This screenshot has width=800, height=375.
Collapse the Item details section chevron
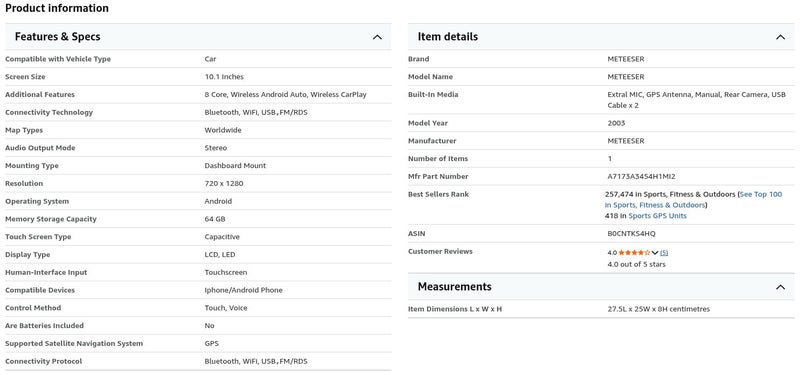(x=780, y=37)
